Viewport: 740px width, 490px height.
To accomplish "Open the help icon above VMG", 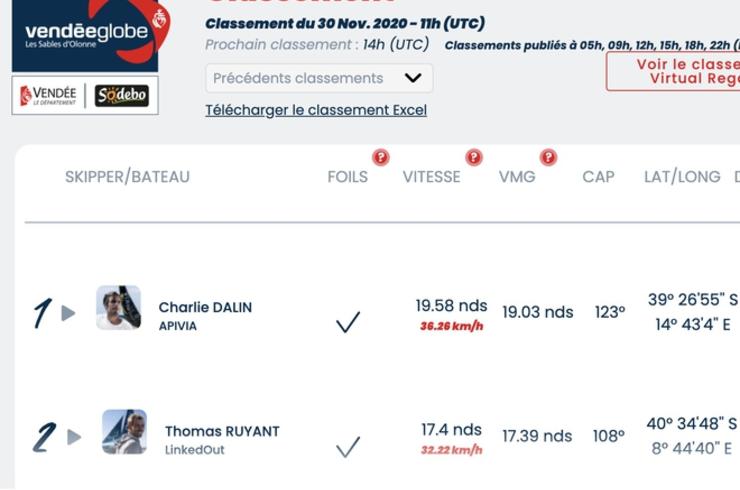I will coord(548,157).
